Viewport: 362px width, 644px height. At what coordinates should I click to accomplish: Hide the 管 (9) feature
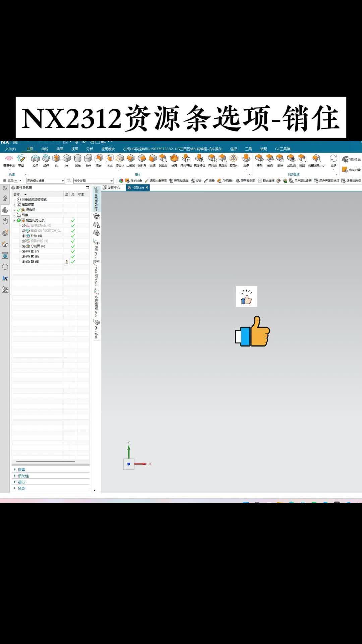pos(23,262)
